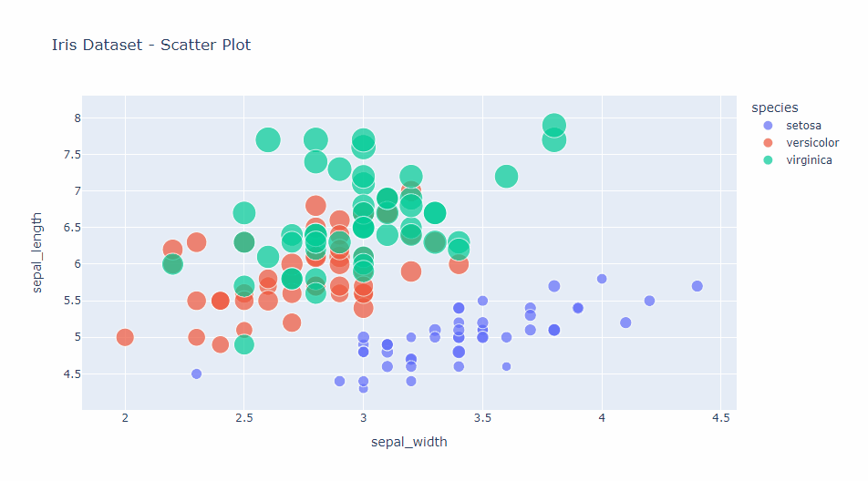This screenshot has width=868, height=481.
Task: Toggle the versicolor series in legend
Action: 811,143
